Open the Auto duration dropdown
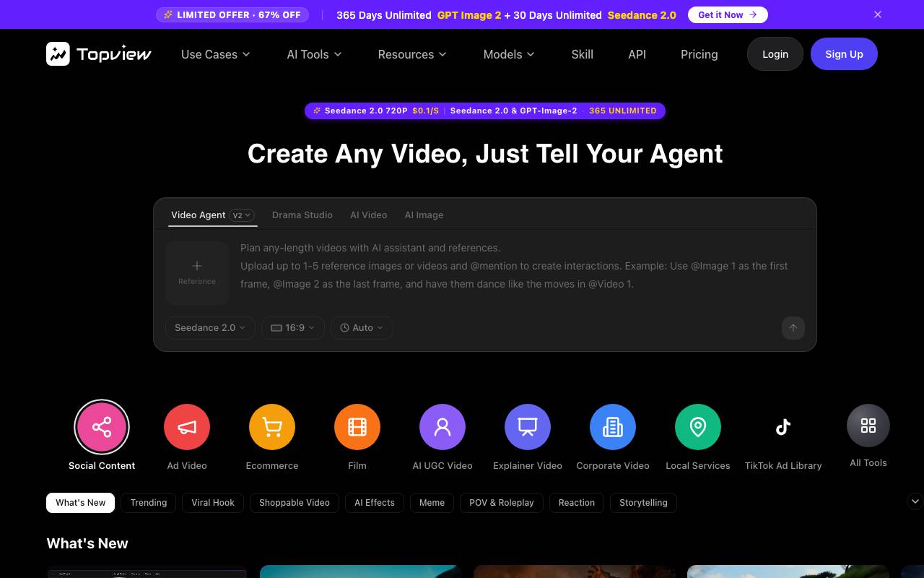924x578 pixels. coord(362,327)
